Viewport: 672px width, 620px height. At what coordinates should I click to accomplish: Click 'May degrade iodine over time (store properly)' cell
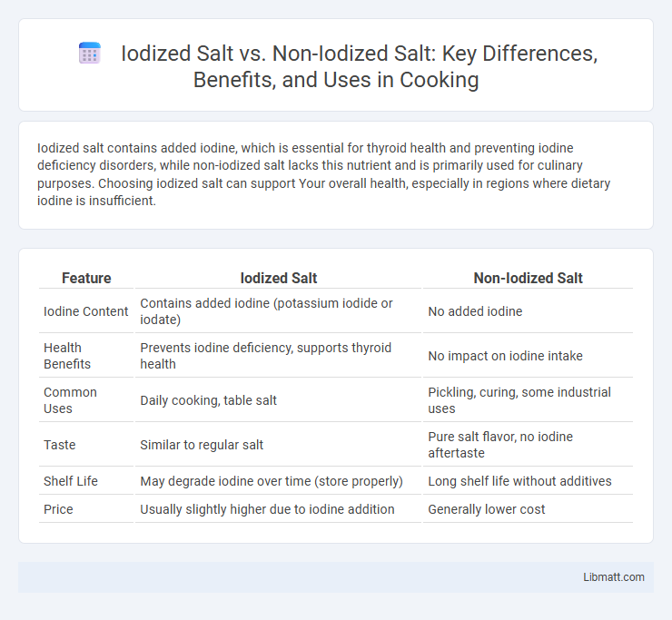(278, 481)
